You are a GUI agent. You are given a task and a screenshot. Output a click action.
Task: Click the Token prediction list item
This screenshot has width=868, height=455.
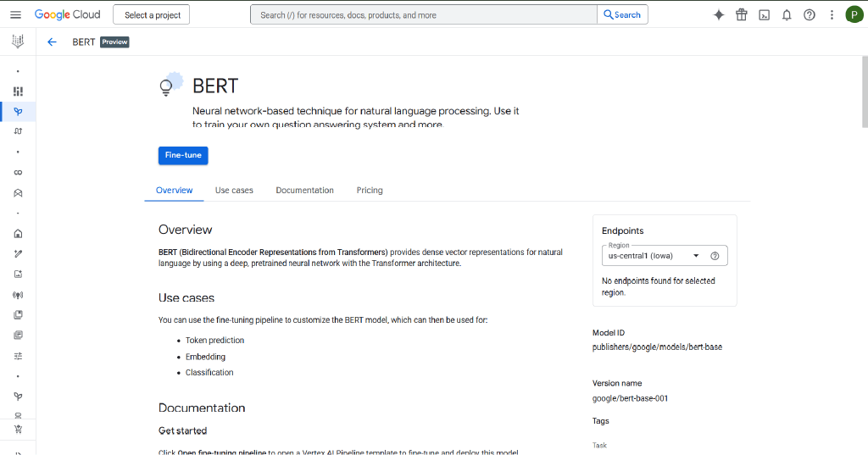pos(214,341)
